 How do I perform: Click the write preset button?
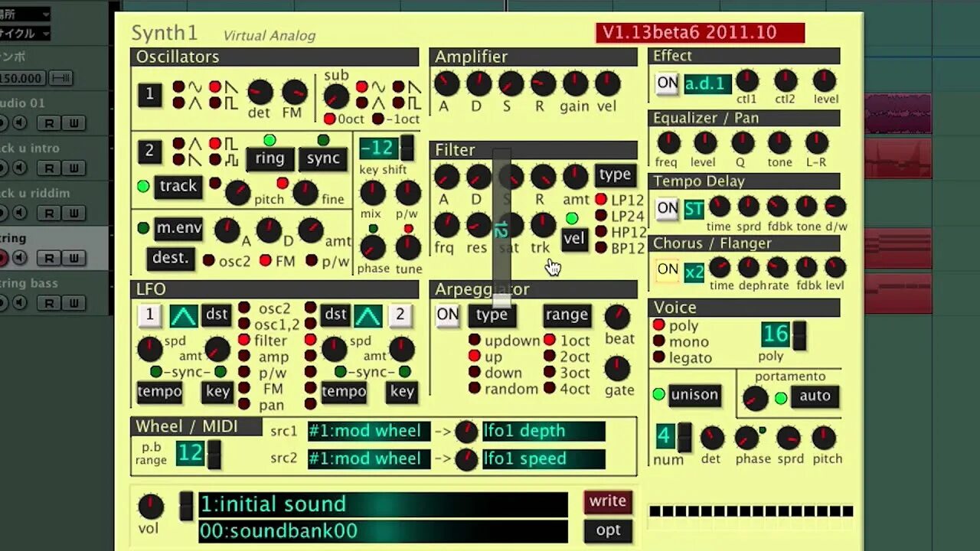click(608, 501)
